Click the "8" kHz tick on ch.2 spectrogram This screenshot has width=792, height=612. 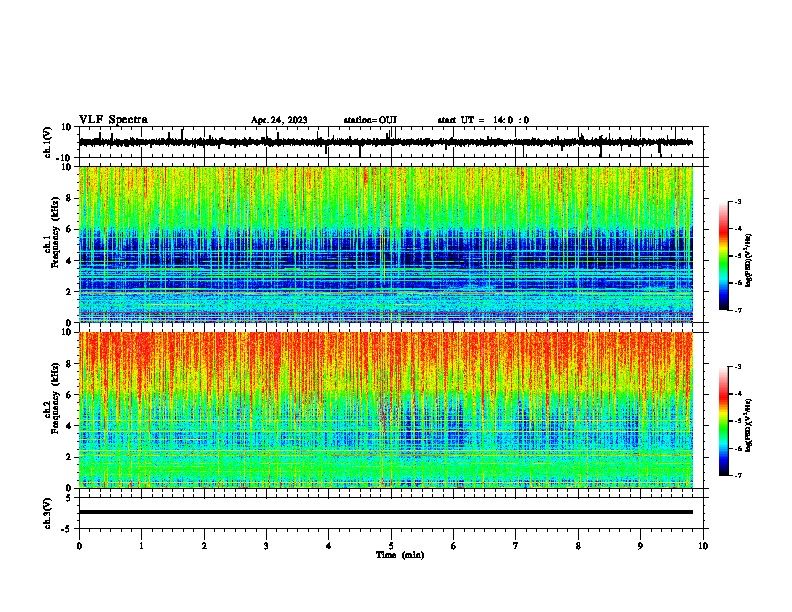70,364
